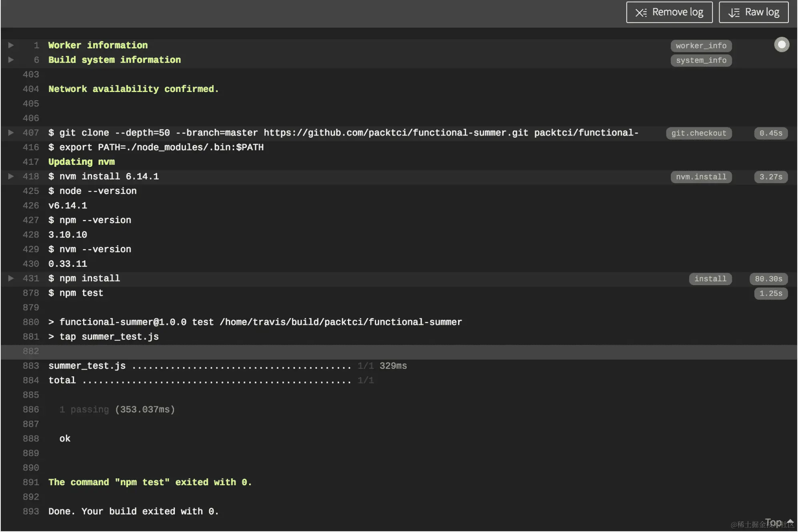The image size is (798, 532).
Task: Click the nvm.install tag badge
Action: click(701, 177)
